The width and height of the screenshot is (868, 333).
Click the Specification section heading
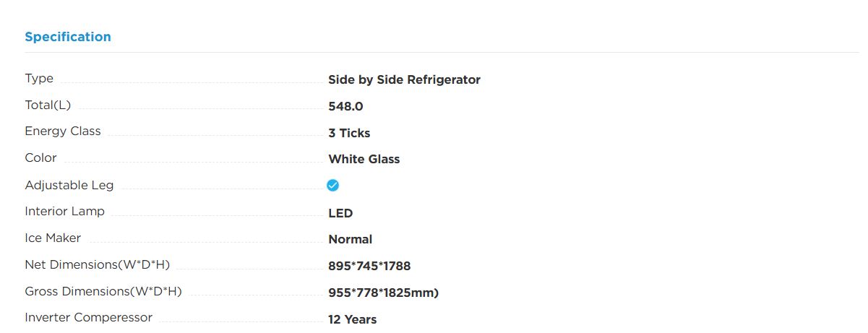coord(68,37)
